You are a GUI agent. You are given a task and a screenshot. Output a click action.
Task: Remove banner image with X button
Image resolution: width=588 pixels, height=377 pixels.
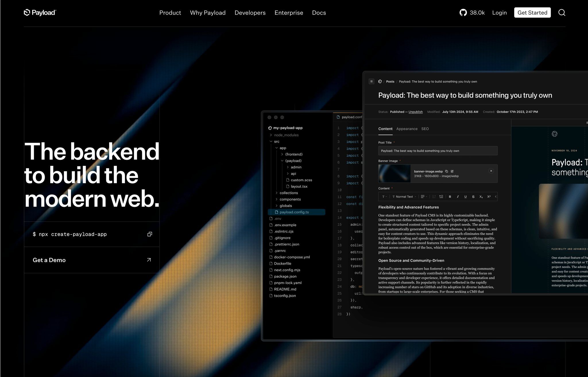point(491,171)
